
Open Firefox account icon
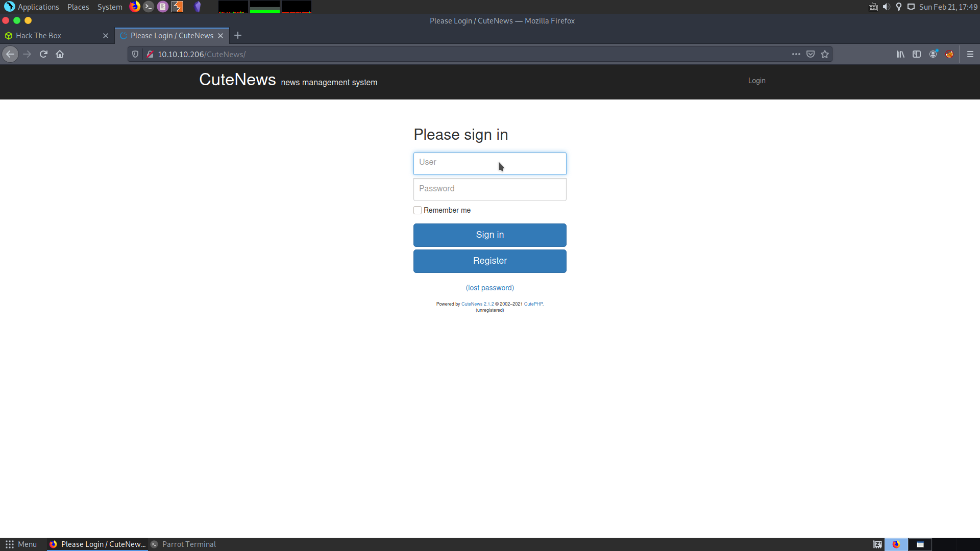pos(933,54)
